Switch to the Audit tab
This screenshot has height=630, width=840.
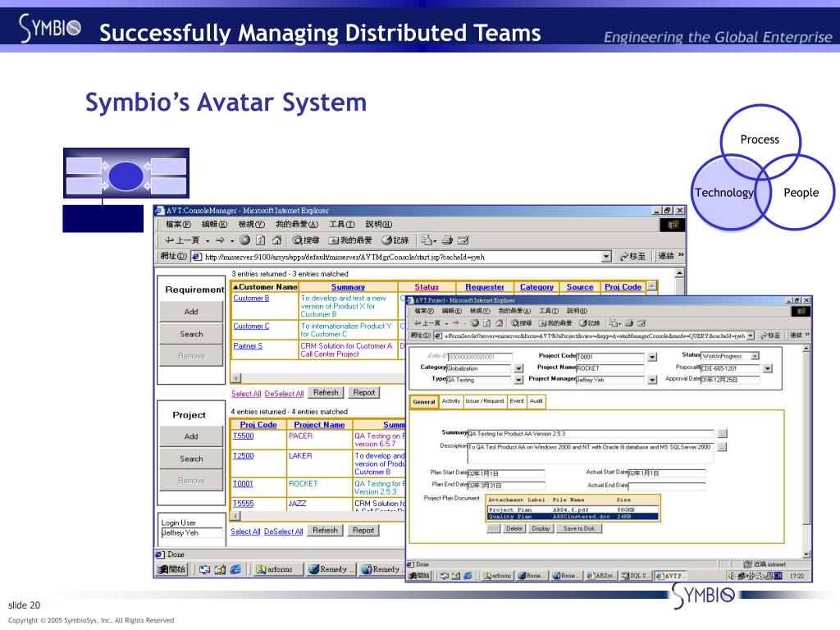tap(536, 401)
